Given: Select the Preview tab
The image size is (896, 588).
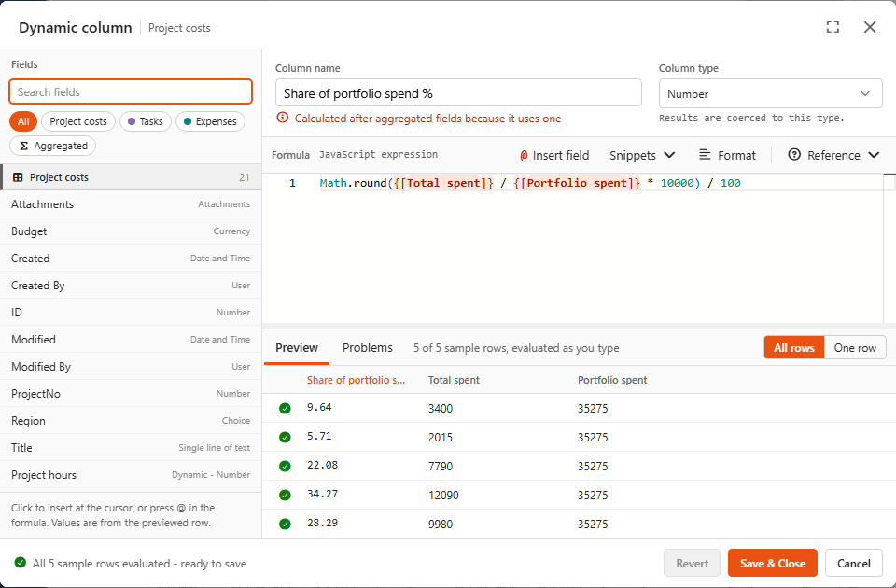Looking at the screenshot, I should [x=297, y=347].
